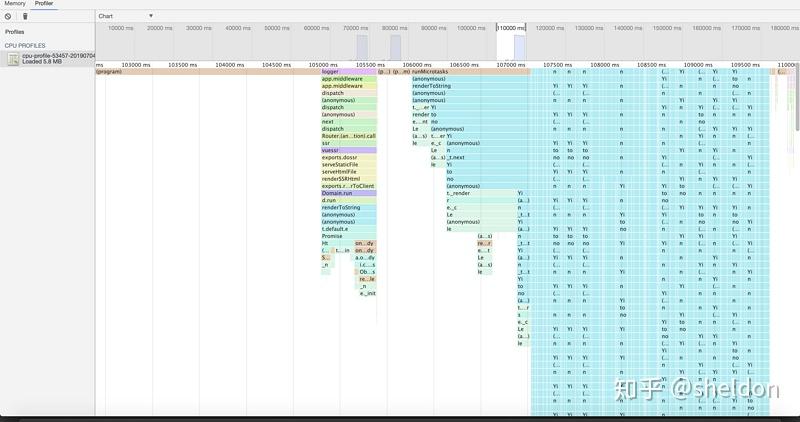
Task: Click the 50000 ms overview marker
Action: point(277,28)
